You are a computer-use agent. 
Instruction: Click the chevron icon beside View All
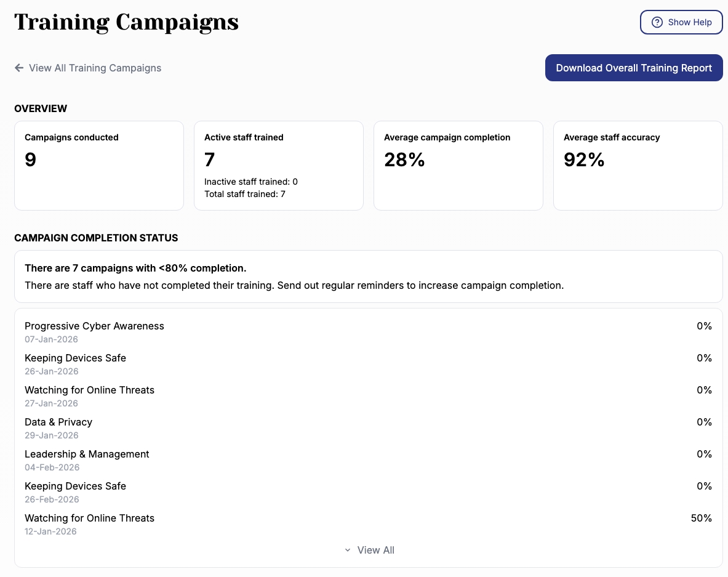[348, 550]
